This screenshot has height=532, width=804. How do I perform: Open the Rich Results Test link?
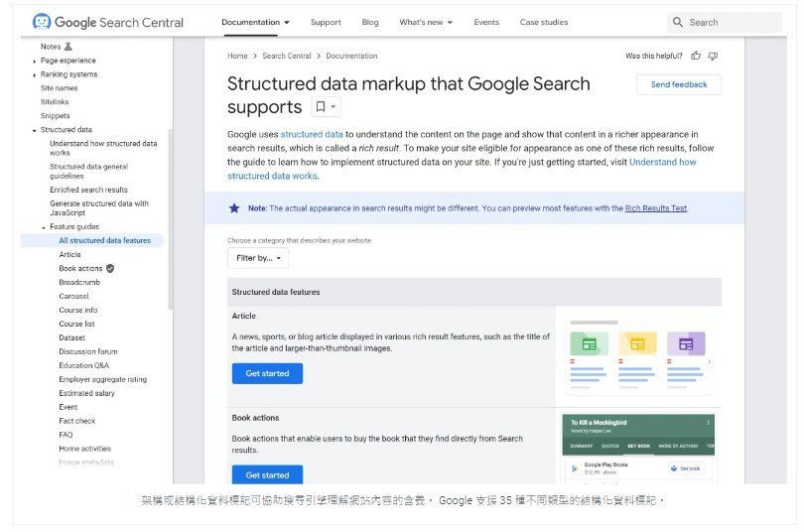click(x=655, y=208)
